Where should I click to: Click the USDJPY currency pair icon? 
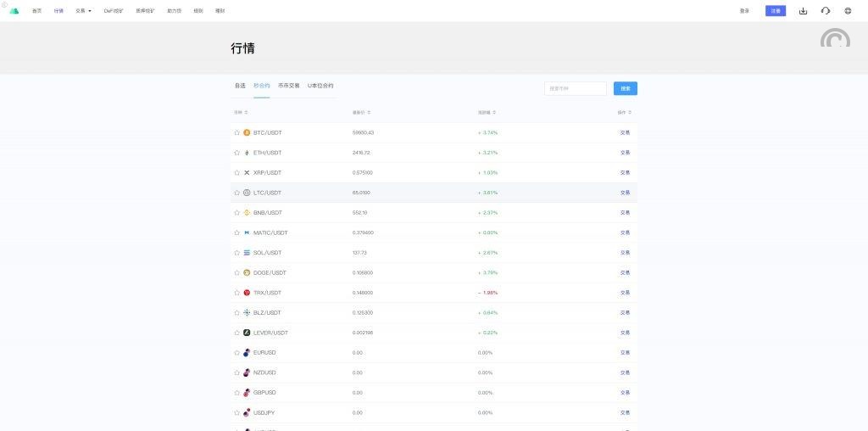pyautogui.click(x=247, y=412)
